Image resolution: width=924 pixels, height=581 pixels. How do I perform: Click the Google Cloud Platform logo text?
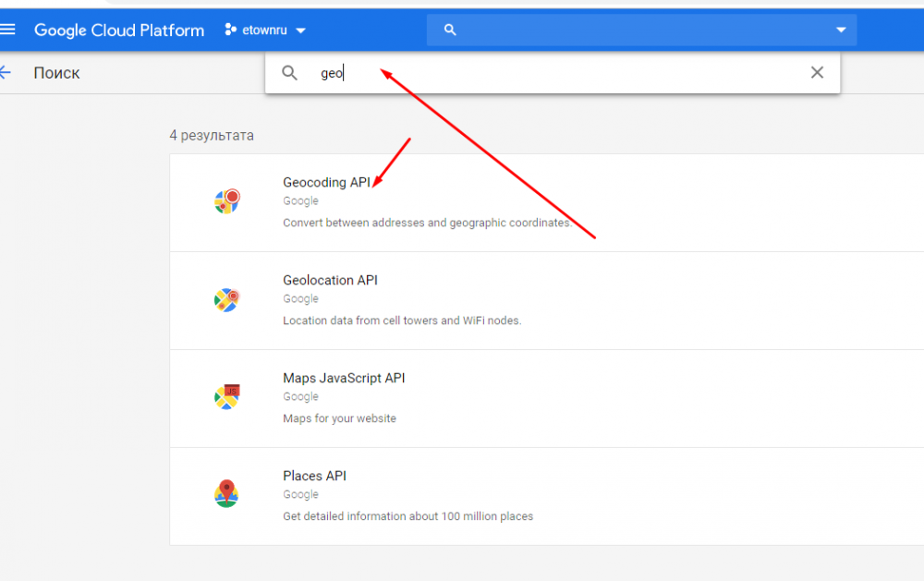119,30
